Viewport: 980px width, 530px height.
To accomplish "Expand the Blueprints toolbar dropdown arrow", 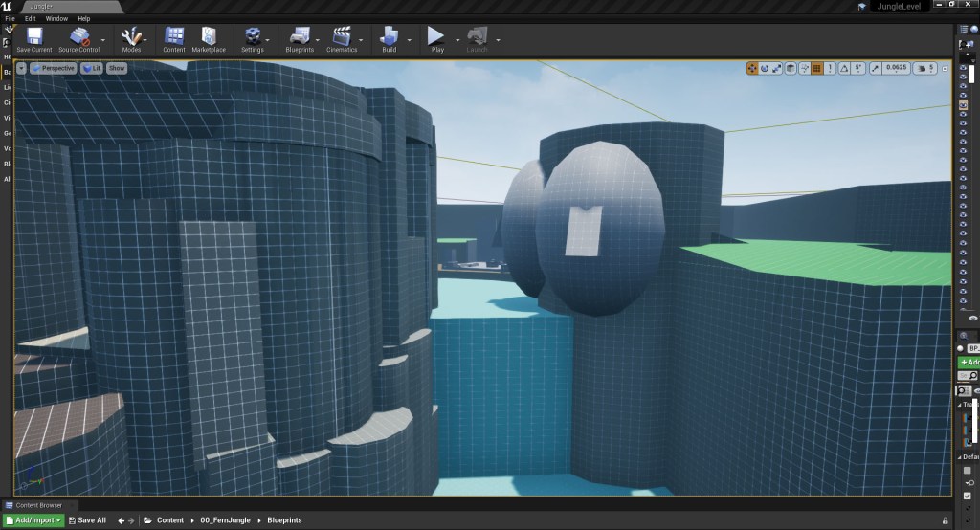I will 318,40.
